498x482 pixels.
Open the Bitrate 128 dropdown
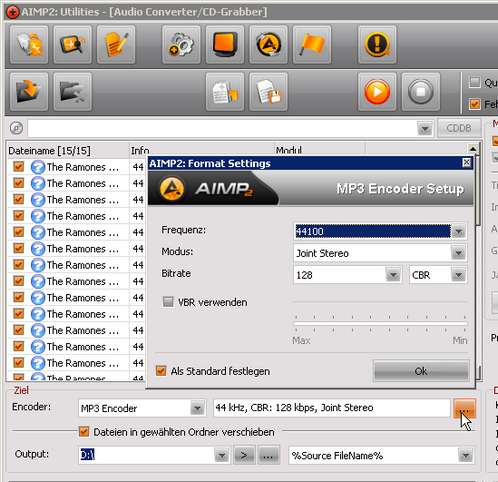pyautogui.click(x=393, y=275)
